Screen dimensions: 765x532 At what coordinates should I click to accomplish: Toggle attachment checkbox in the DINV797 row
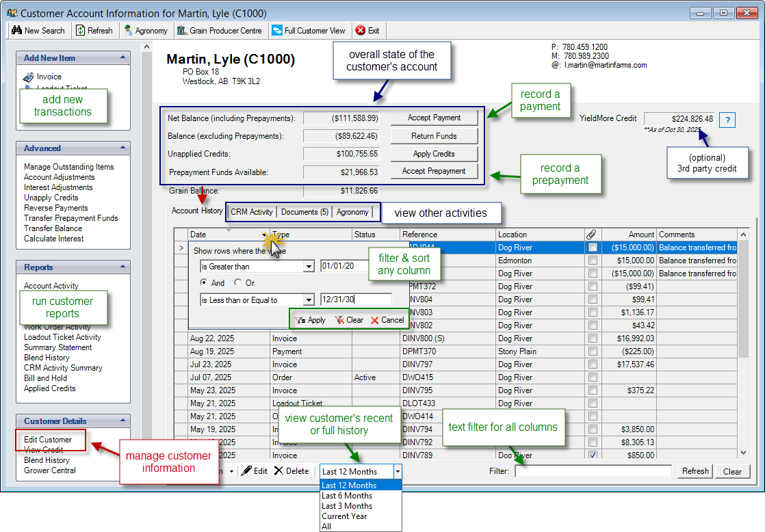tap(593, 364)
